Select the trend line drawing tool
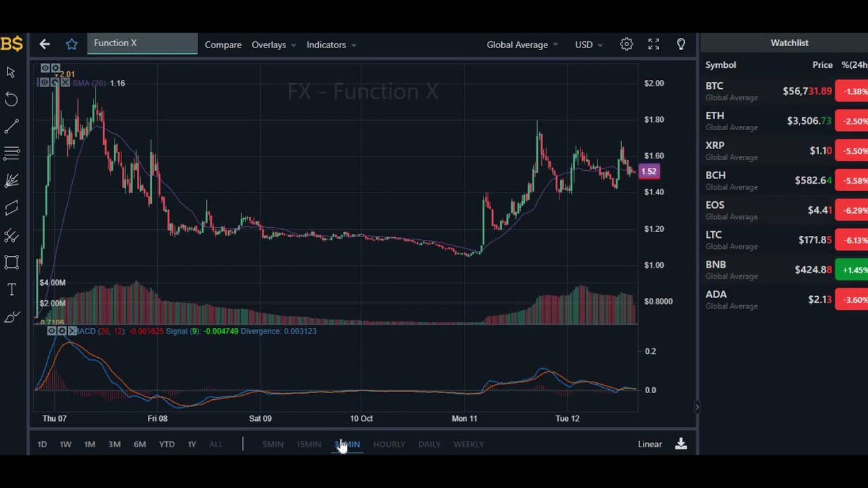868x488 pixels. coord(12,127)
